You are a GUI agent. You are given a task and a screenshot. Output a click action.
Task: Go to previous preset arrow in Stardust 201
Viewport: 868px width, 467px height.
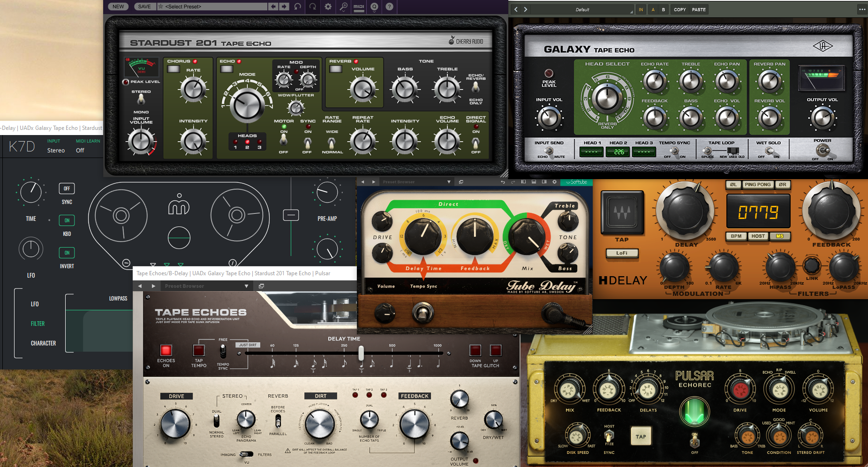pyautogui.click(x=274, y=7)
